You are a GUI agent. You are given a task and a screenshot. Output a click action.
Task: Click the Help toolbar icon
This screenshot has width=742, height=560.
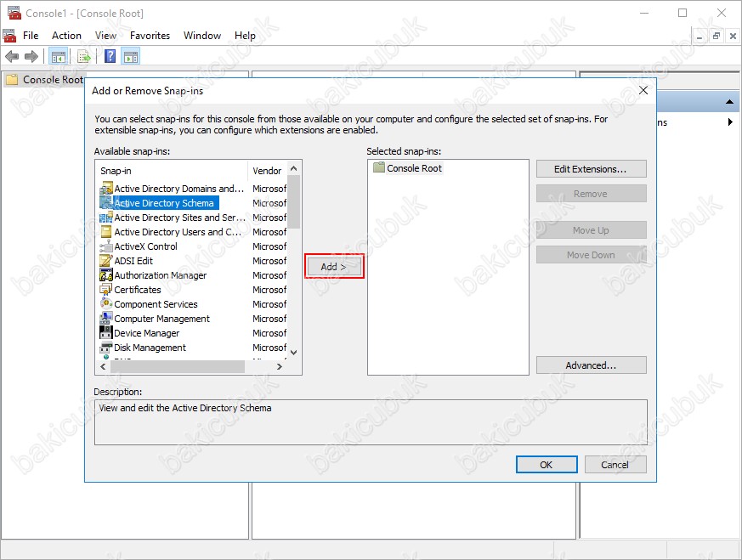[x=110, y=57]
